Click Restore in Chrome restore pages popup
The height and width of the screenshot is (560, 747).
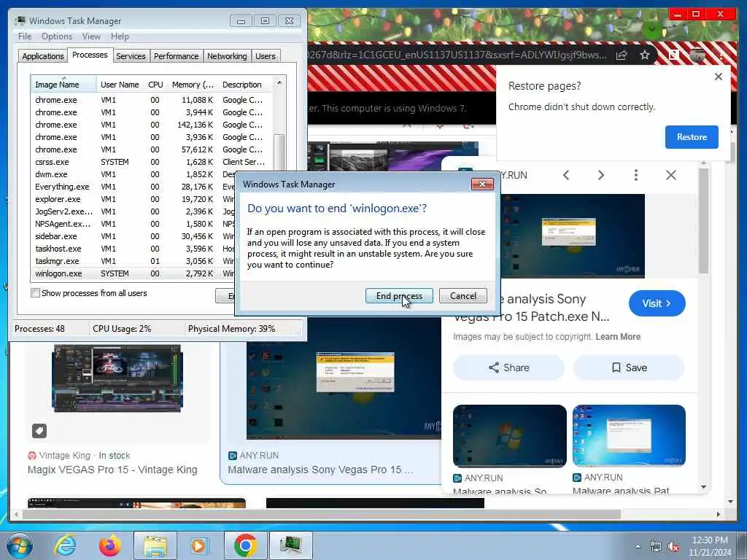click(692, 137)
